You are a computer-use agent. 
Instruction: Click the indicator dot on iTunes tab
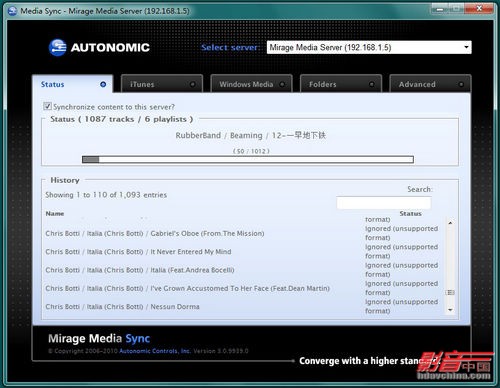[192, 84]
